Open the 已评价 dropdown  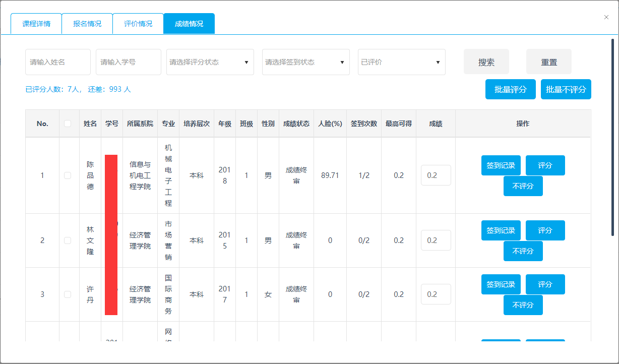point(402,62)
